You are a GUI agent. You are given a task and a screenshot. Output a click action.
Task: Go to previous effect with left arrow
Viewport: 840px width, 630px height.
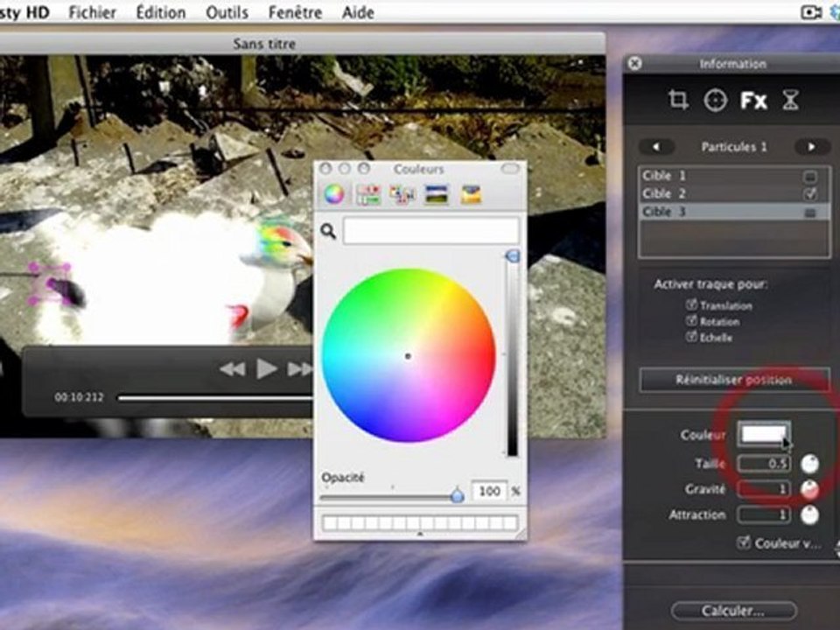pos(657,147)
